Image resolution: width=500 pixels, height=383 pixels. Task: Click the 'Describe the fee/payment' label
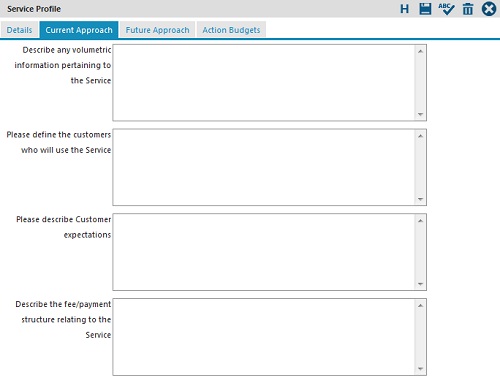click(x=63, y=304)
